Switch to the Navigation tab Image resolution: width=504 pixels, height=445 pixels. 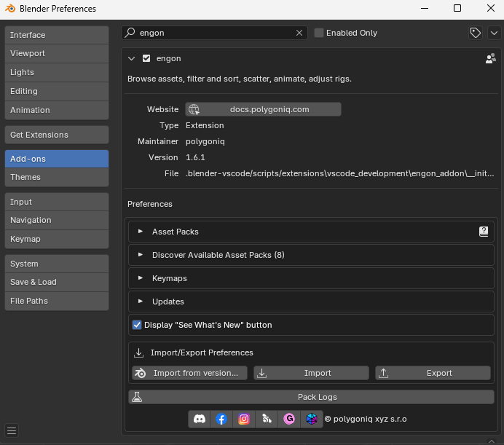point(57,220)
